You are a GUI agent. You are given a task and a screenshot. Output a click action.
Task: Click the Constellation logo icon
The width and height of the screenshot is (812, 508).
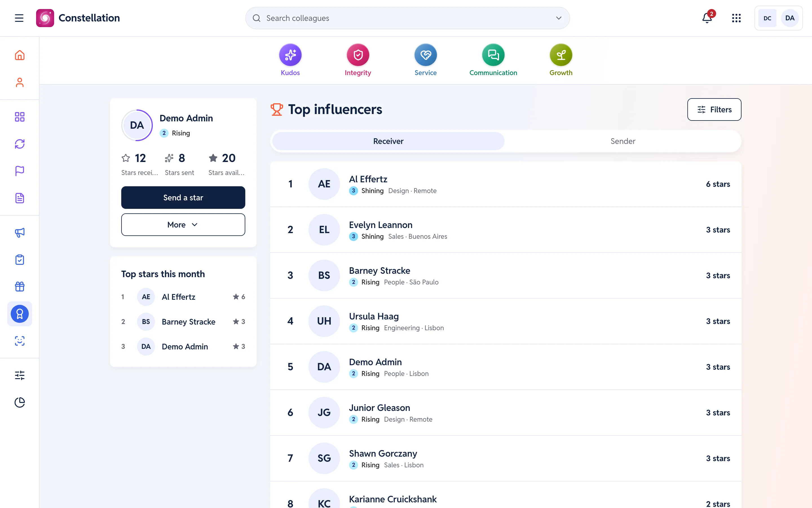(x=45, y=18)
